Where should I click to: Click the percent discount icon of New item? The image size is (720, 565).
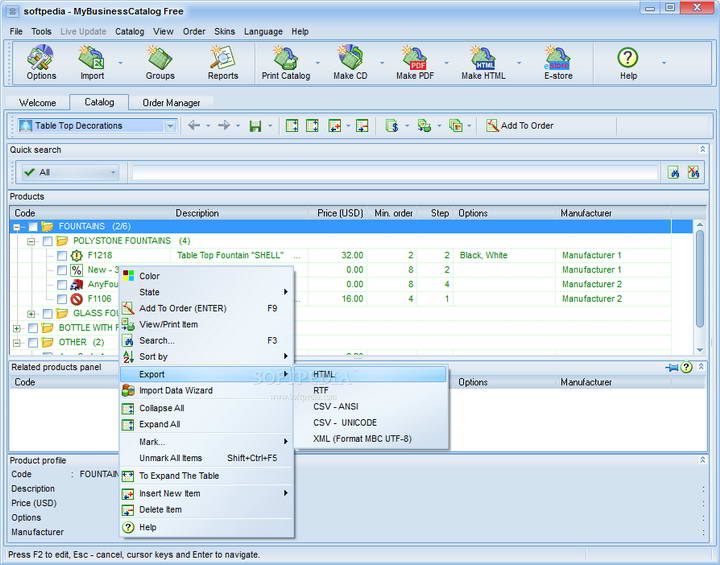[x=76, y=270]
